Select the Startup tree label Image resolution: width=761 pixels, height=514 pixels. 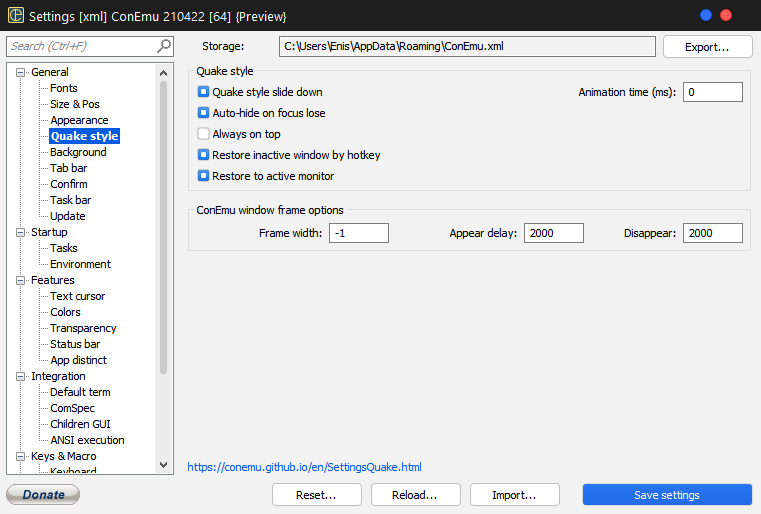tap(49, 232)
